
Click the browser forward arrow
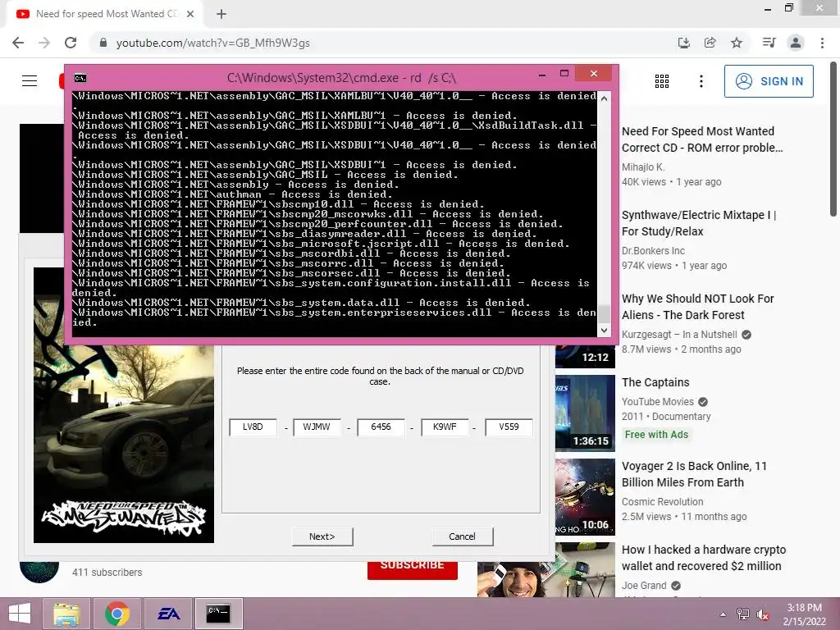click(x=44, y=43)
